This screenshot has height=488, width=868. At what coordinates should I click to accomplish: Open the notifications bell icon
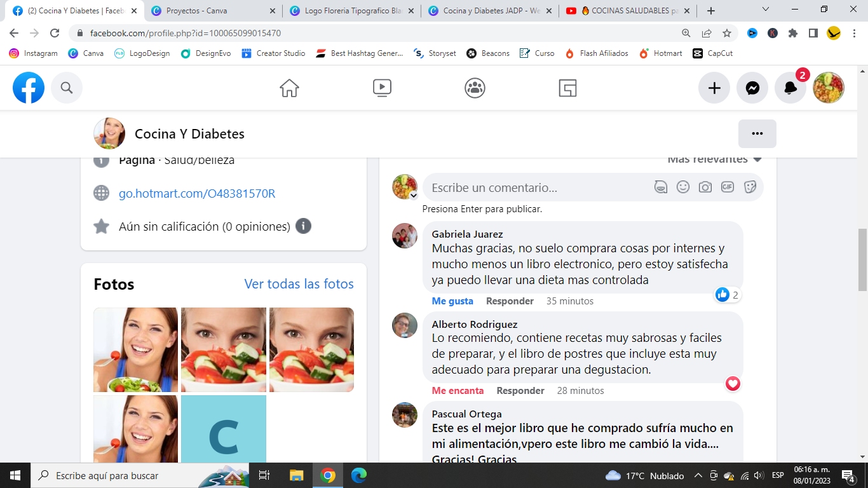790,88
